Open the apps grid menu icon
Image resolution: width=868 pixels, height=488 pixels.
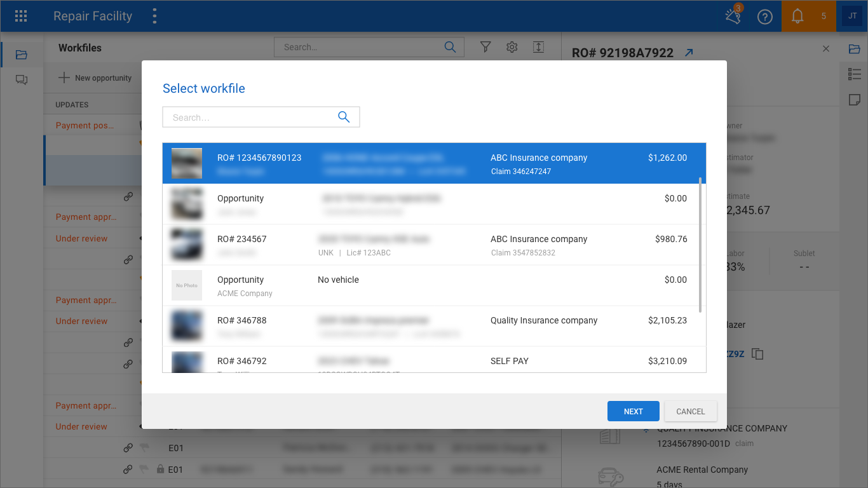21,16
